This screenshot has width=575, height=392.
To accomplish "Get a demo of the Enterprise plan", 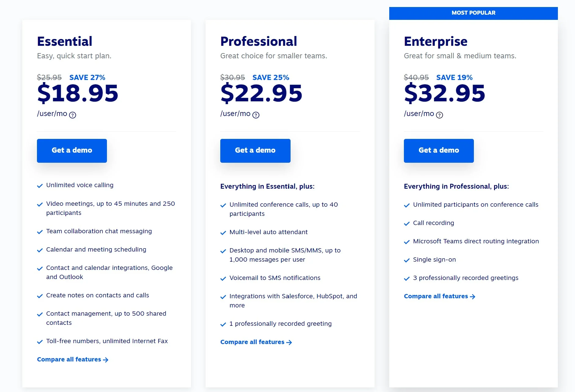I will pos(439,151).
